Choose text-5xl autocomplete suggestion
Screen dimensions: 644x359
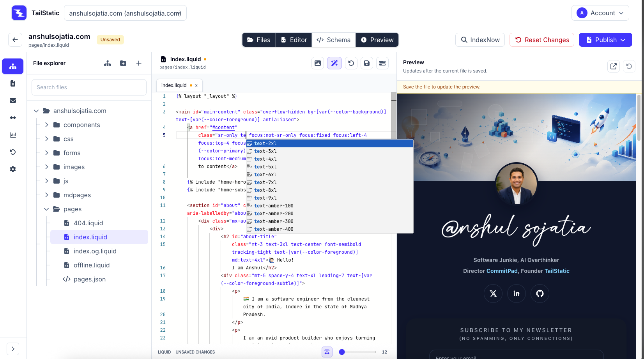[329, 167]
